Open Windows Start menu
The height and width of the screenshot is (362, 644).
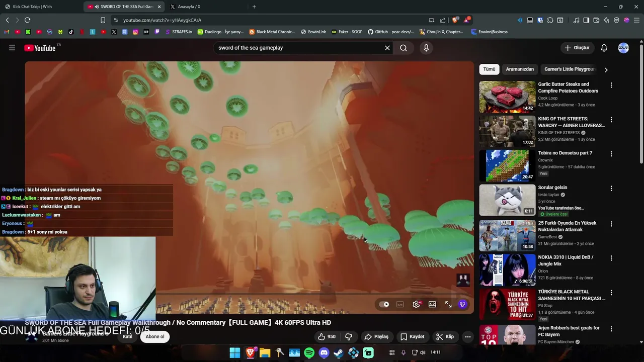pos(235,353)
